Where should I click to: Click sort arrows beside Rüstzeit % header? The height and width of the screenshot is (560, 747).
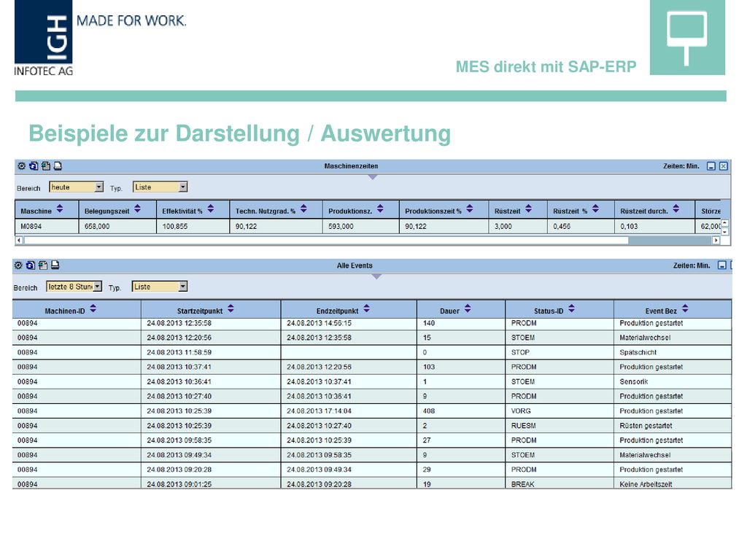coord(595,209)
